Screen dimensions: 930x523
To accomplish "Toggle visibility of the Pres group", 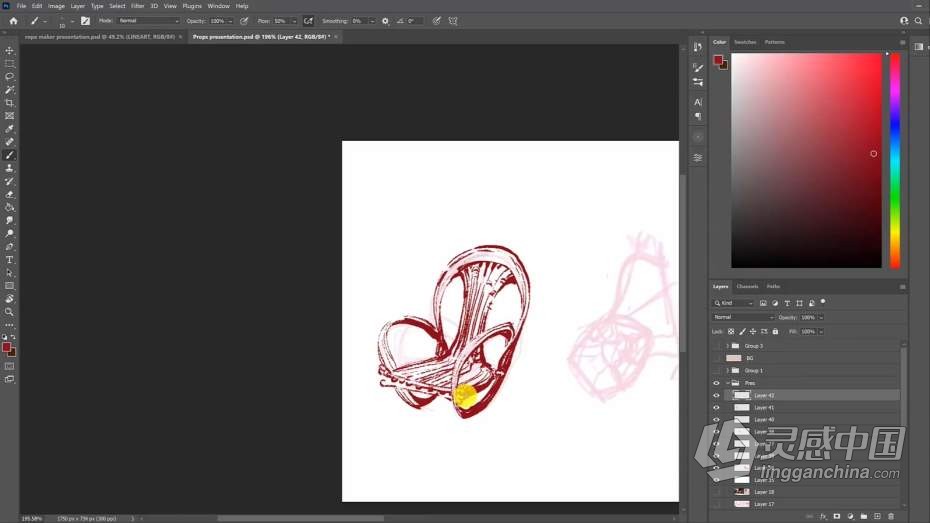I will point(716,383).
